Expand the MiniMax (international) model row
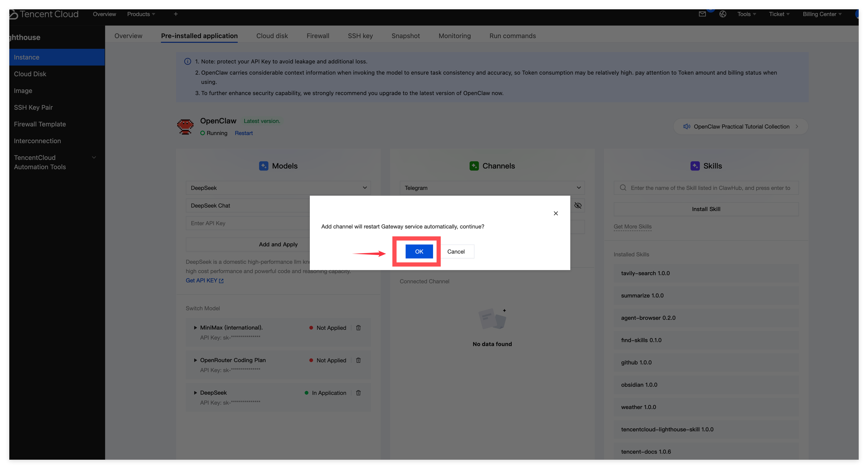 195,328
